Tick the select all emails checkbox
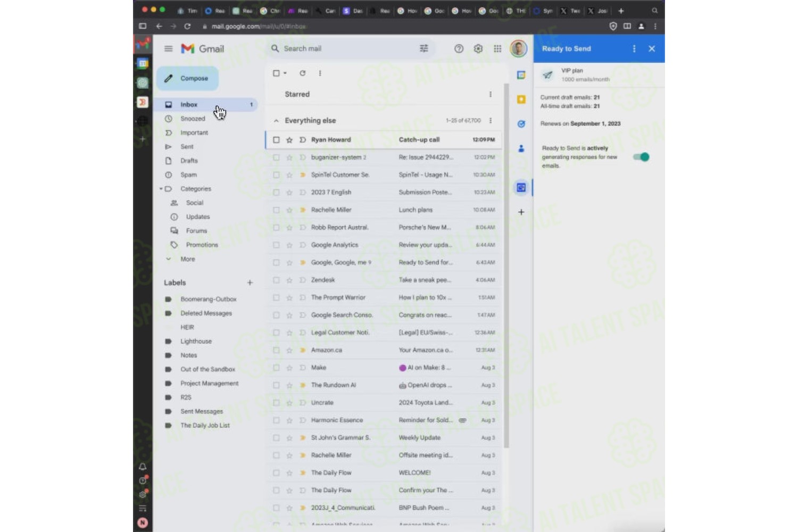Viewport: 798px width, 532px height. (276, 73)
